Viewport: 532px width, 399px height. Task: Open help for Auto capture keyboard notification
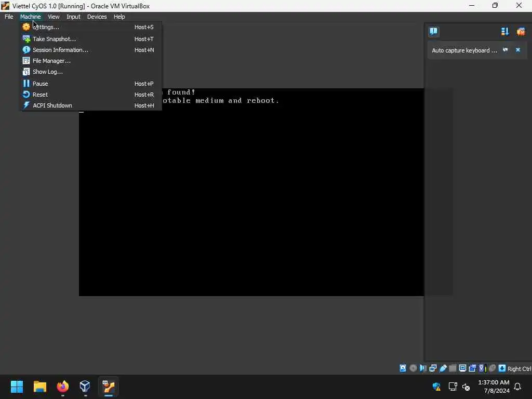505,50
